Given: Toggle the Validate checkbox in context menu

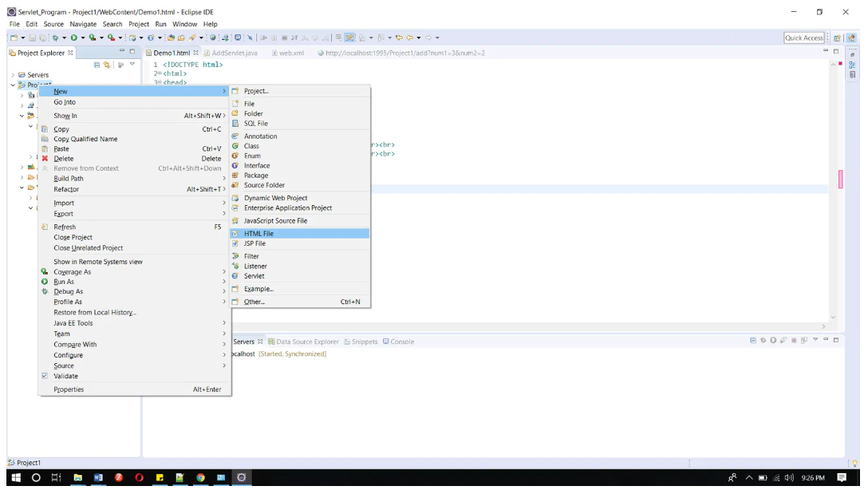Looking at the screenshot, I should coord(45,376).
